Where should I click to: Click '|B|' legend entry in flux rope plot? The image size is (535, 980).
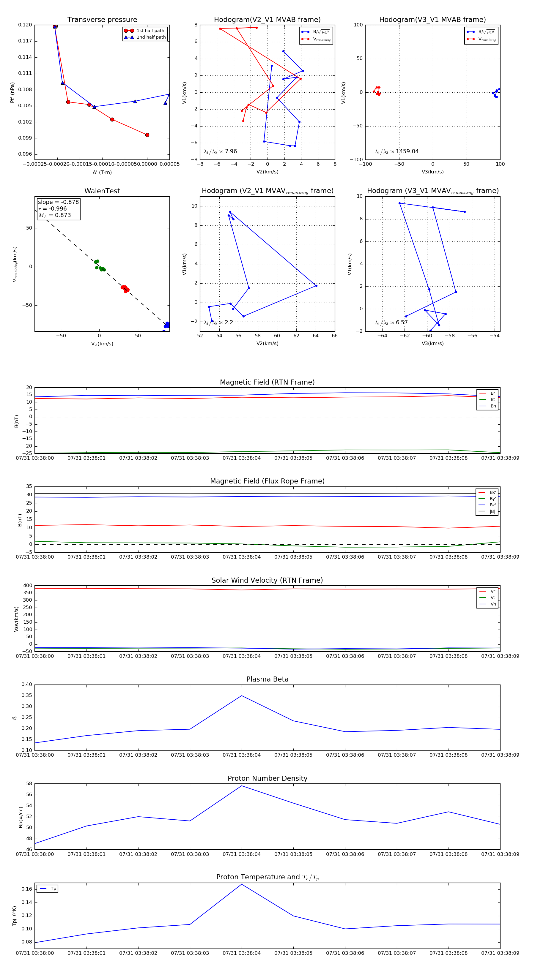coord(487,511)
